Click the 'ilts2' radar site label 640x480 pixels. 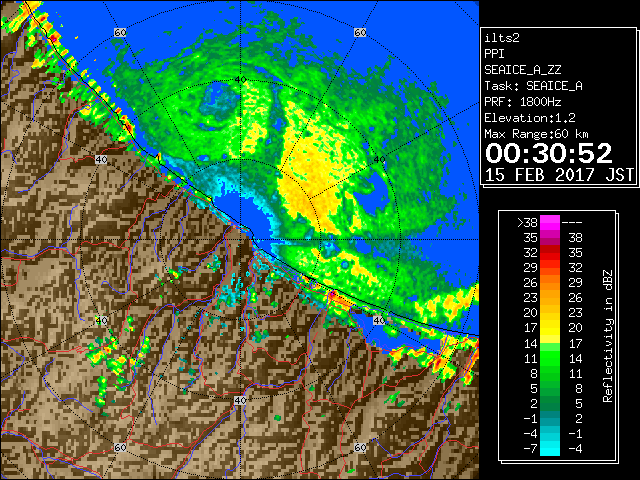tap(502, 38)
